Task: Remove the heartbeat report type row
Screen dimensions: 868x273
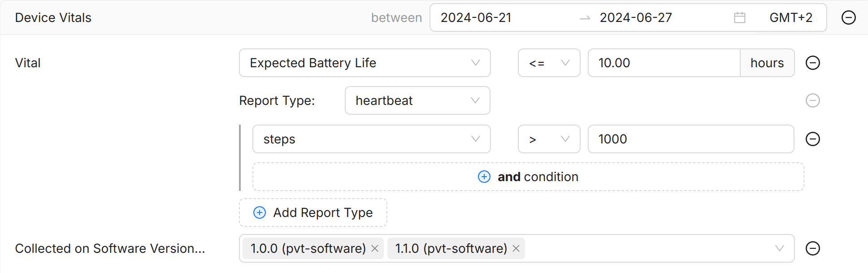Action: pos(812,100)
